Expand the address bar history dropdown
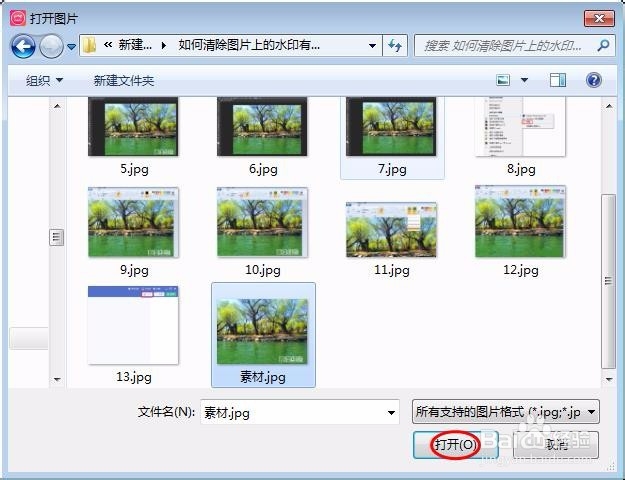 372,45
